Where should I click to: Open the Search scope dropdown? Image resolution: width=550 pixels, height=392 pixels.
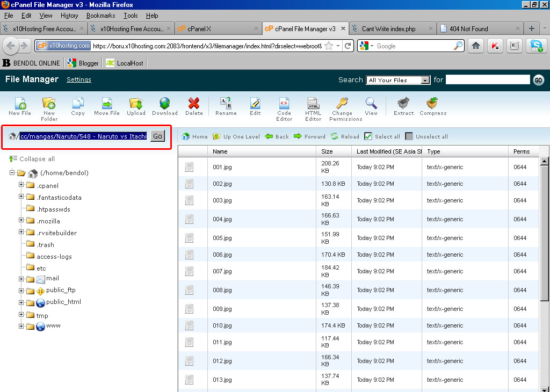coord(398,80)
